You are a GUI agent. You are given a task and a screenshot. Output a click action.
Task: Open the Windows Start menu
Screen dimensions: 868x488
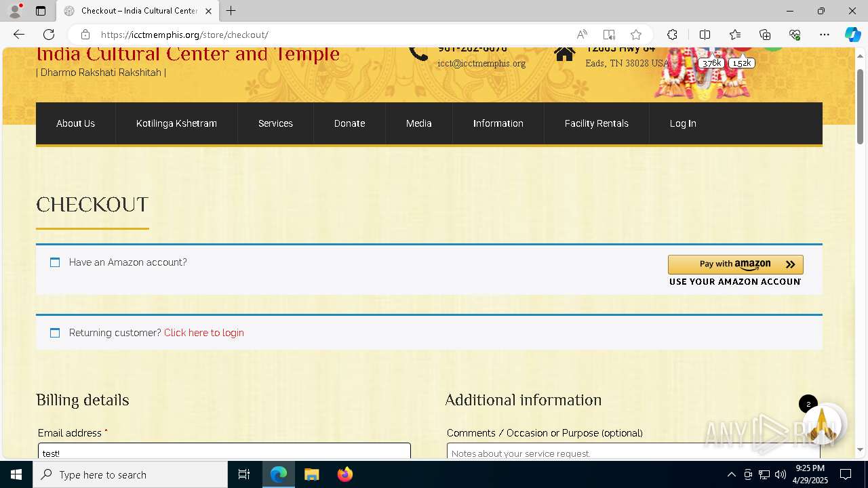coord(16,474)
